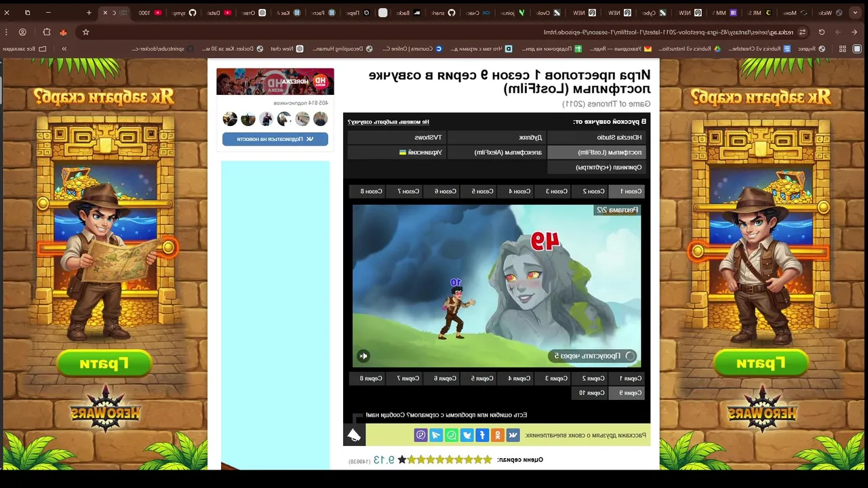Reload the page in the browser toolbar

pos(821,32)
